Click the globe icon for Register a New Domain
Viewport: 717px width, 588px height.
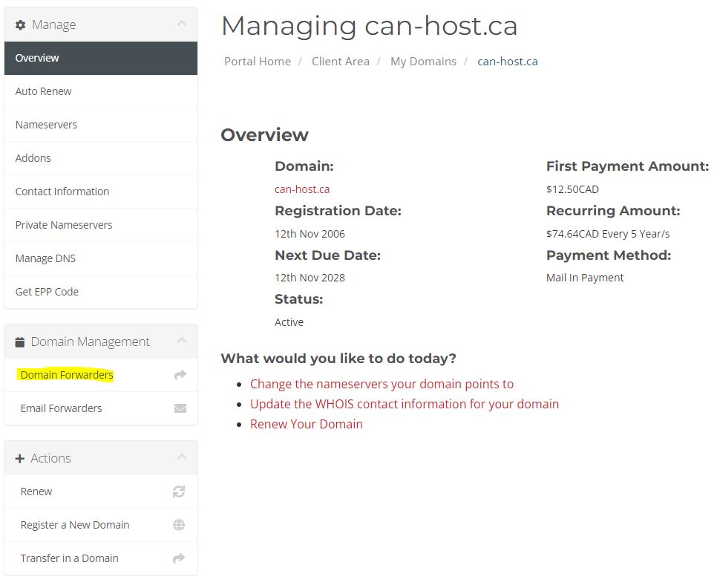pyautogui.click(x=179, y=525)
